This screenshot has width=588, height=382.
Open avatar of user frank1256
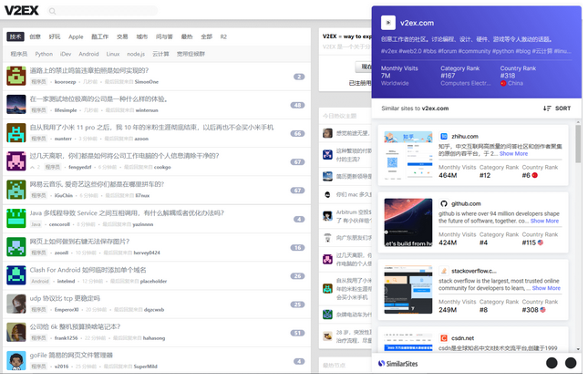(16, 332)
